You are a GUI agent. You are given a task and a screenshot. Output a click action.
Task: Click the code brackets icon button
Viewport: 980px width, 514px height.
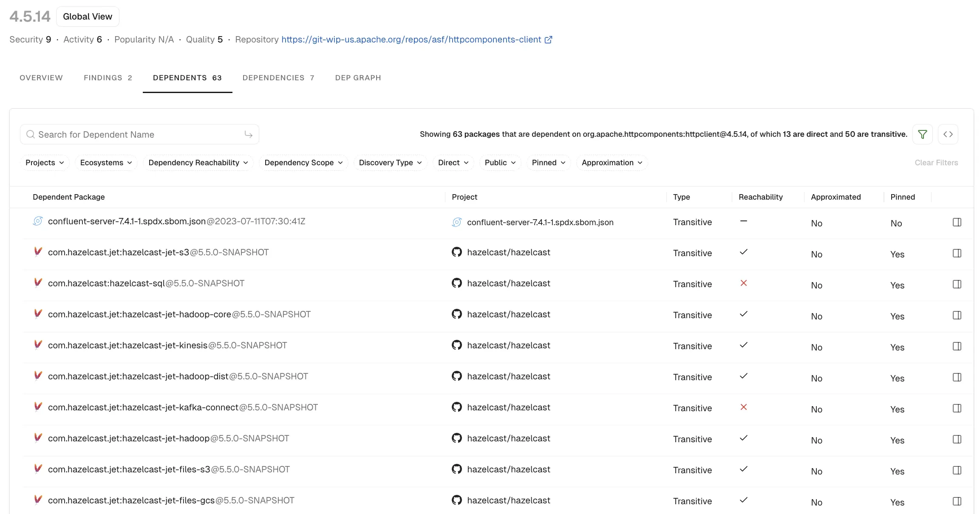point(948,134)
